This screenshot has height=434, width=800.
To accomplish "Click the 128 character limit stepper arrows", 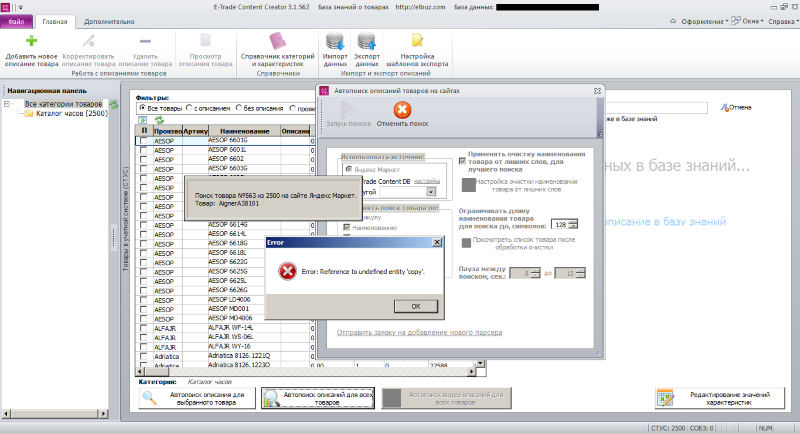I will coord(573,224).
